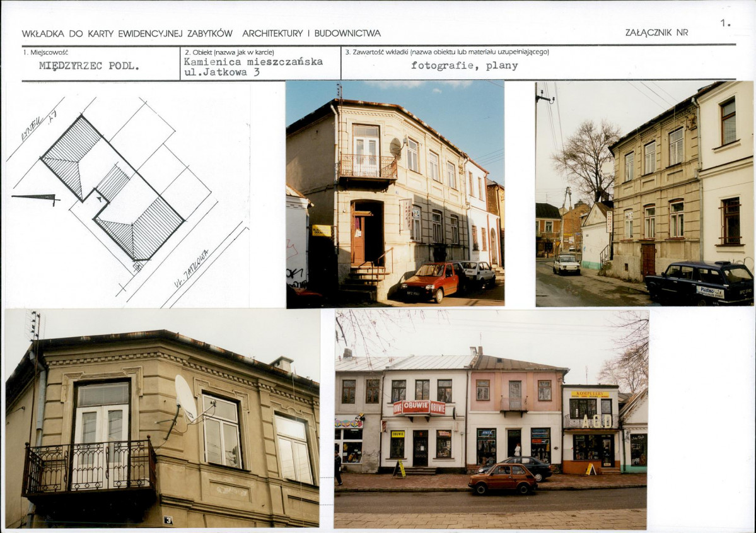Image resolution: width=756 pixels, height=533 pixels.
Task: Click the 'fotografie, plany' content field
Action: [464, 66]
